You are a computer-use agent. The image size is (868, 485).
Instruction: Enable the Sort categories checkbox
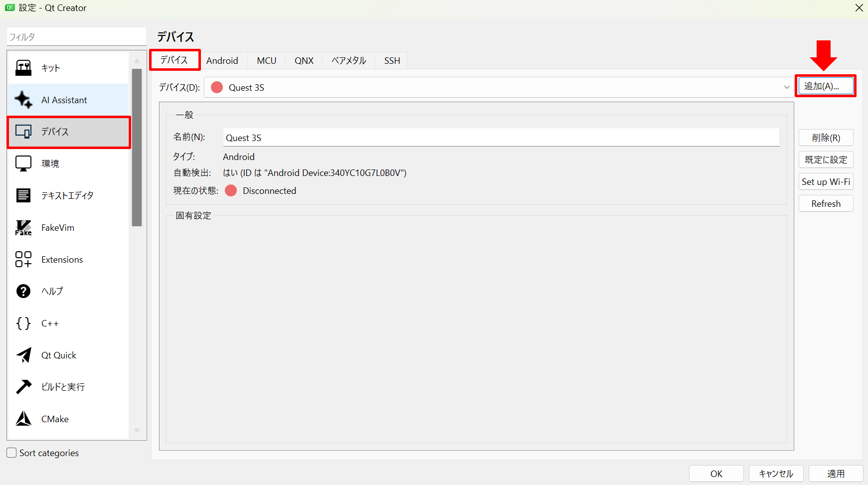click(x=12, y=453)
